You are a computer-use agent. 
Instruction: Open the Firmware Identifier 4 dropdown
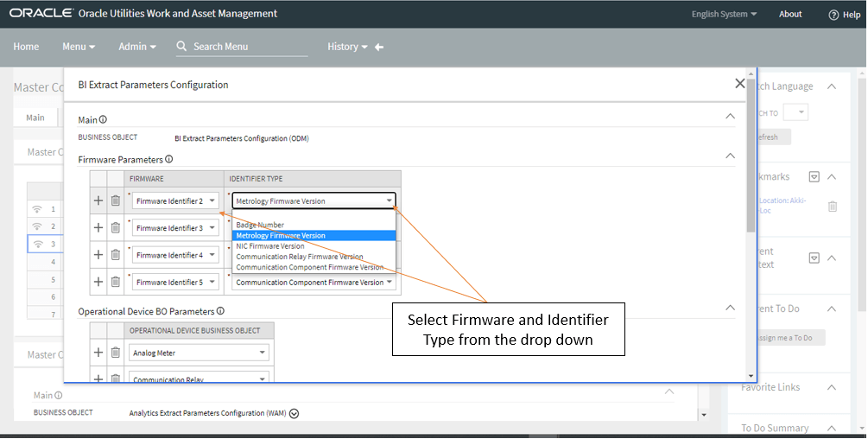pyautogui.click(x=175, y=255)
